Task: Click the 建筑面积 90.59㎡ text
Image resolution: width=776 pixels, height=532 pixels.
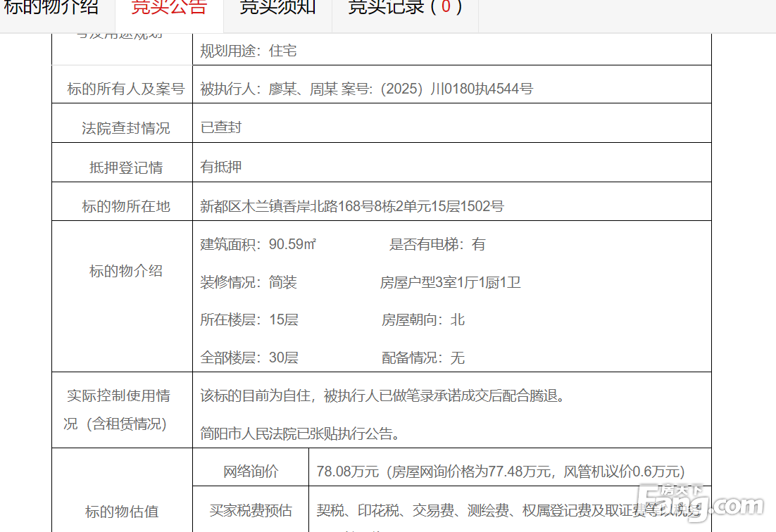Action: (x=258, y=244)
